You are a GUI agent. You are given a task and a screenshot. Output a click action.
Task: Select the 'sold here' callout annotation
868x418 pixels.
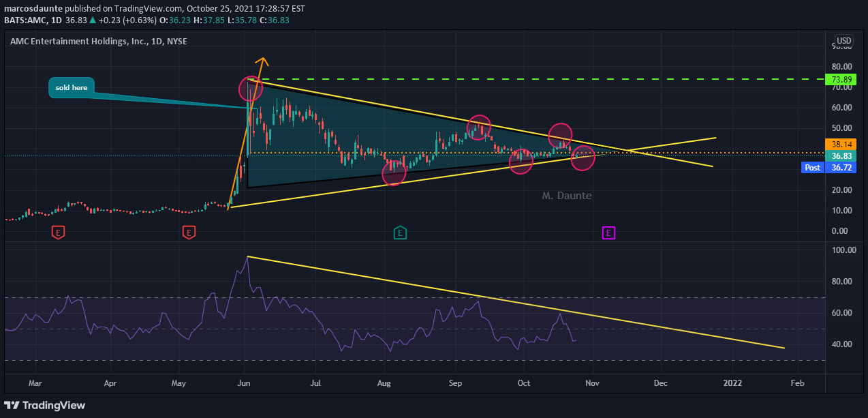[x=72, y=87]
